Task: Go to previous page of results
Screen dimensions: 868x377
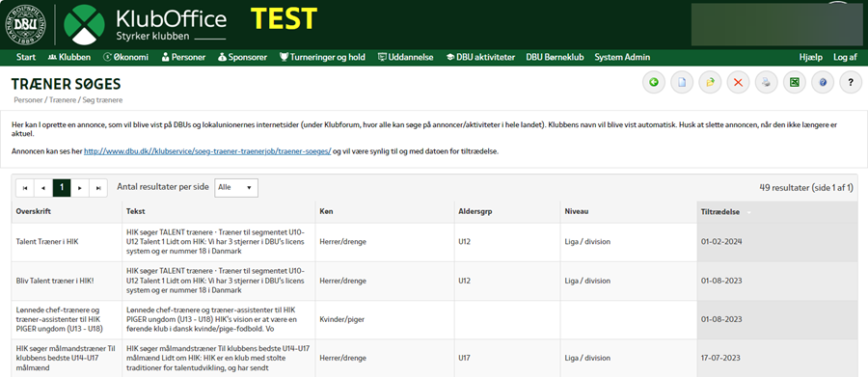Action: point(43,188)
